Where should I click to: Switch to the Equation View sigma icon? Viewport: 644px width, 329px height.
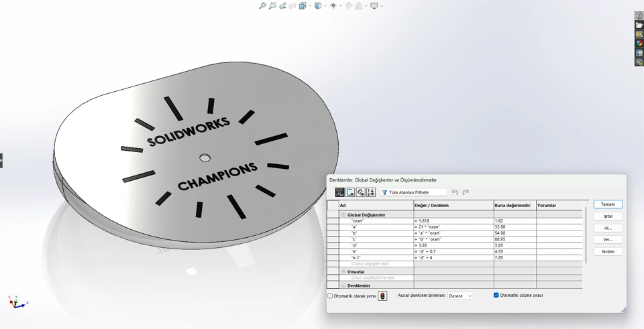[339, 192]
